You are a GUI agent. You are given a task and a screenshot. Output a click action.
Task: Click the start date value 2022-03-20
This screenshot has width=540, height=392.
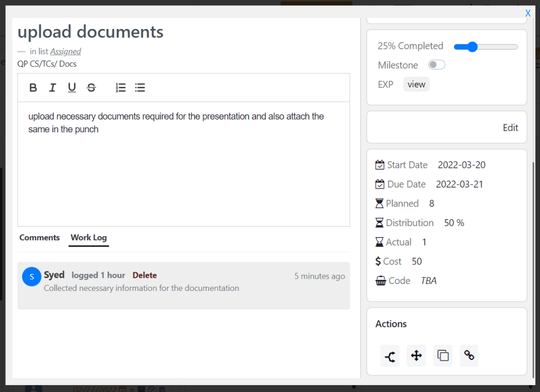coord(461,165)
